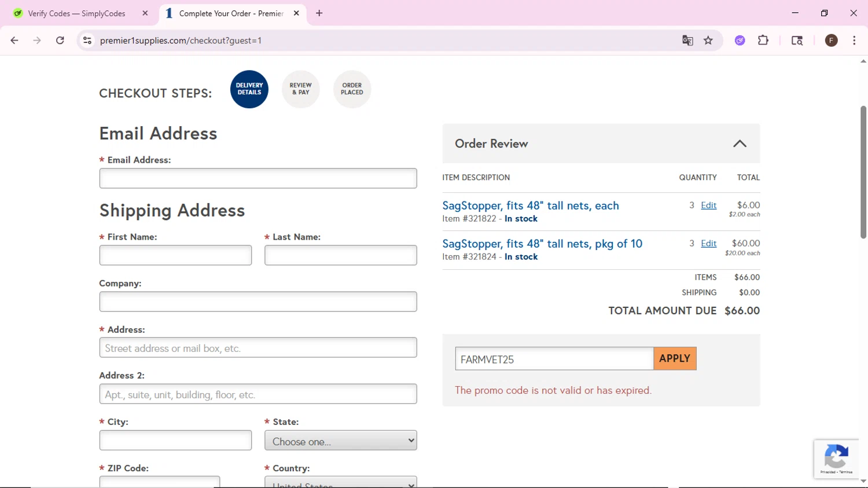
Task: View site information icon in address bar
Action: pos(87,41)
